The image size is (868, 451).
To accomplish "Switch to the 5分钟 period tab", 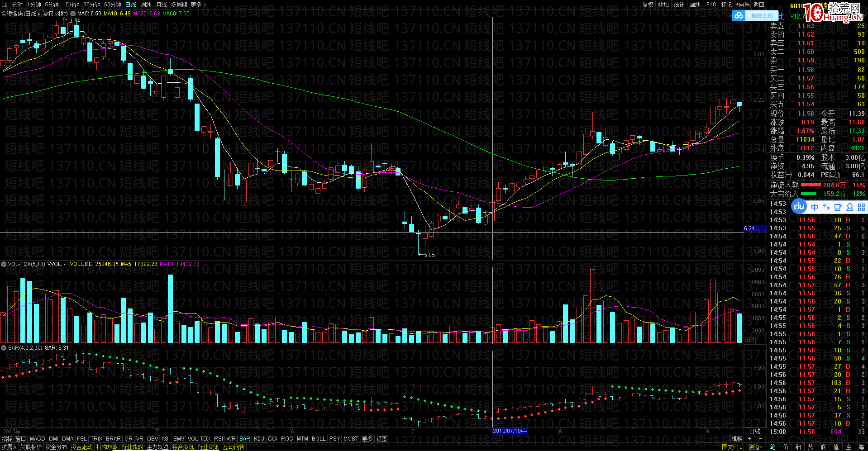I will 52,5.
